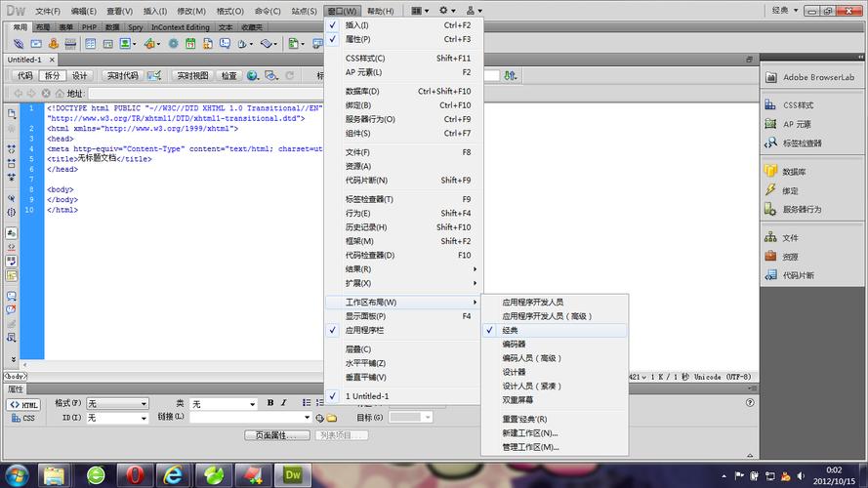Click the insert Div tag icon
The image size is (868, 488).
point(107,44)
